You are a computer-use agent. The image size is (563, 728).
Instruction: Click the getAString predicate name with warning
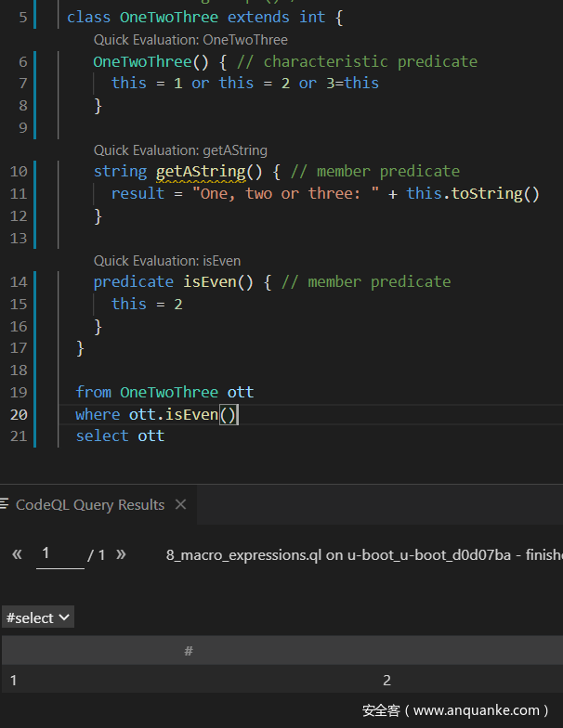click(x=201, y=172)
